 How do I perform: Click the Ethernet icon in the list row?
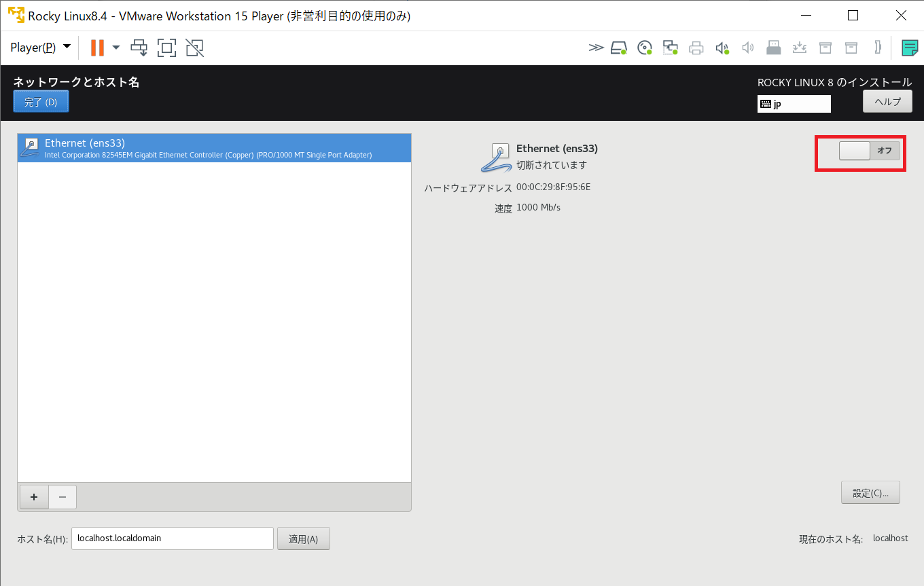31,148
